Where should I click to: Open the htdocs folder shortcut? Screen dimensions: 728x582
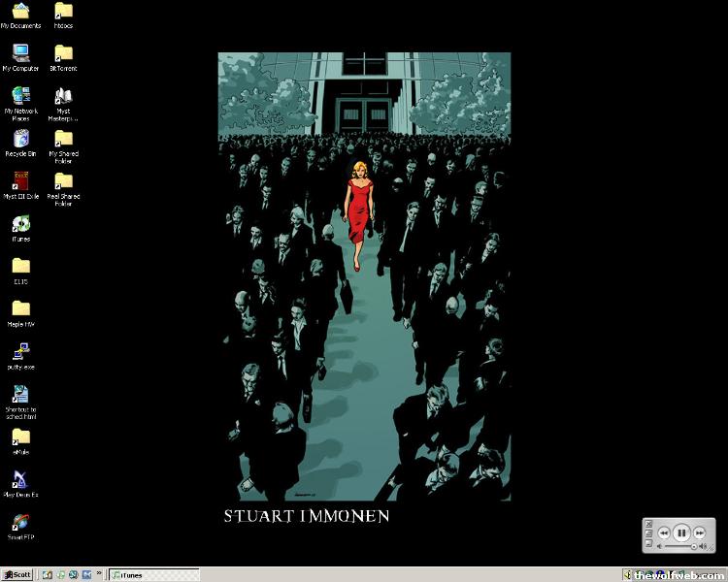[63, 12]
